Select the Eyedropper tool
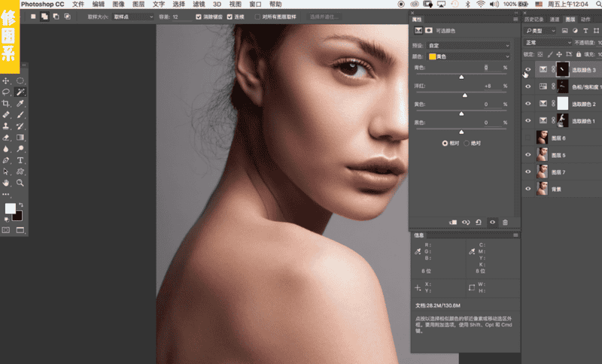The height and width of the screenshot is (364, 602). pos(20,104)
